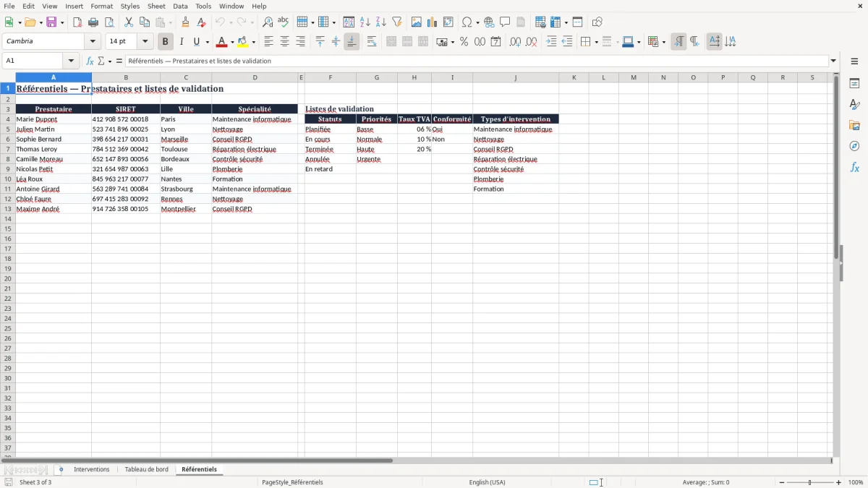Open sidebar Functions panel
Viewport: 868px width, 488px height.
pos(854,167)
